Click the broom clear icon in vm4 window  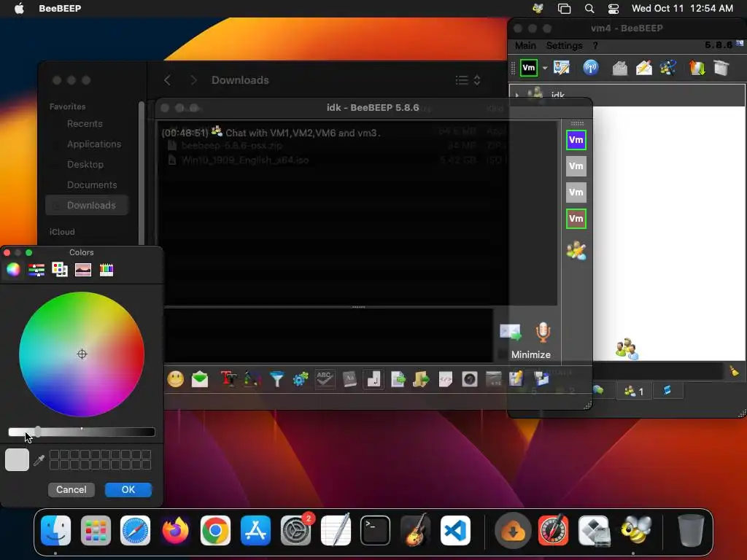(x=734, y=370)
